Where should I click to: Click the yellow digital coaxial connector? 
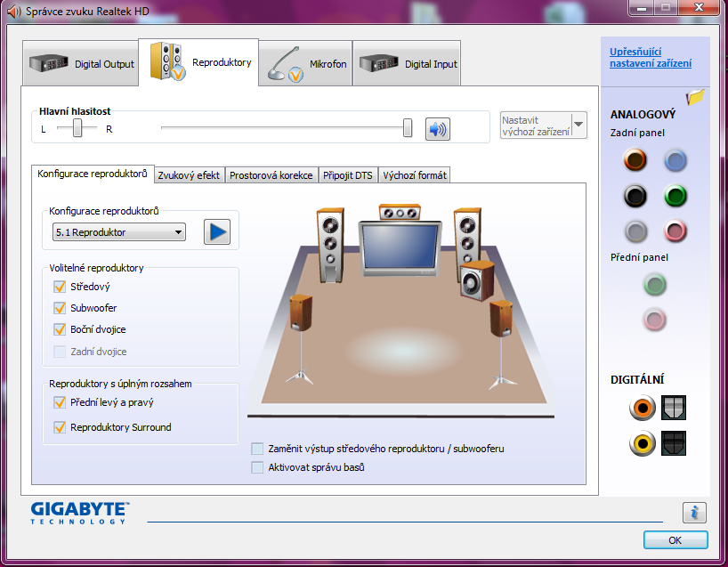point(643,443)
